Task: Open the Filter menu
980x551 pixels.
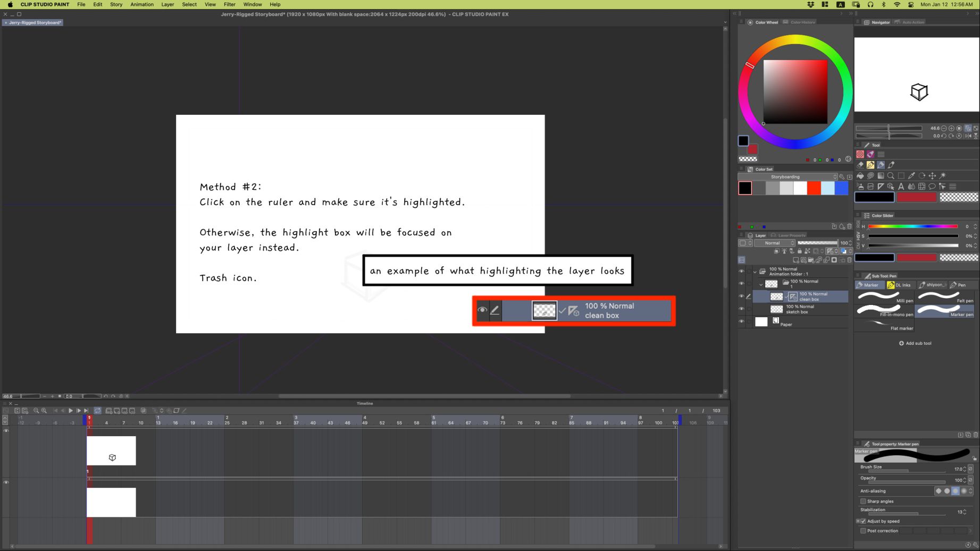Action: pos(229,4)
